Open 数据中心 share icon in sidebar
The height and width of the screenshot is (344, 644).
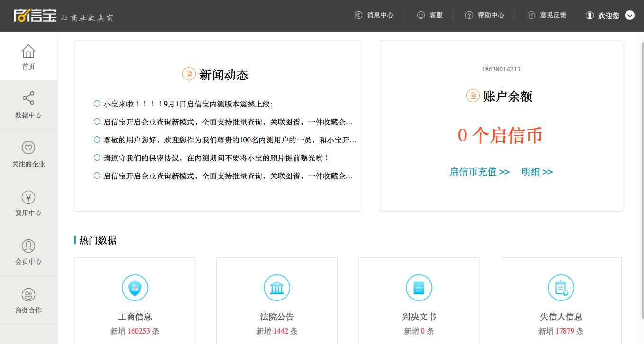point(28,98)
